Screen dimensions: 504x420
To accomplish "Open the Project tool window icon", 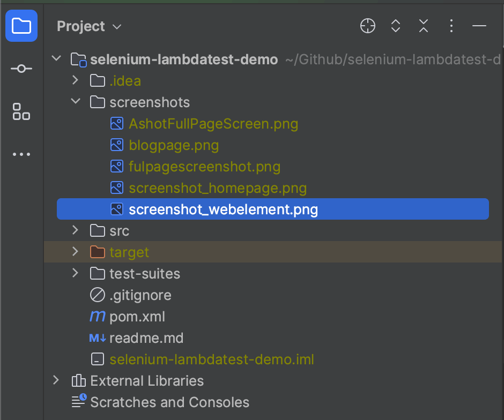I will 21,26.
